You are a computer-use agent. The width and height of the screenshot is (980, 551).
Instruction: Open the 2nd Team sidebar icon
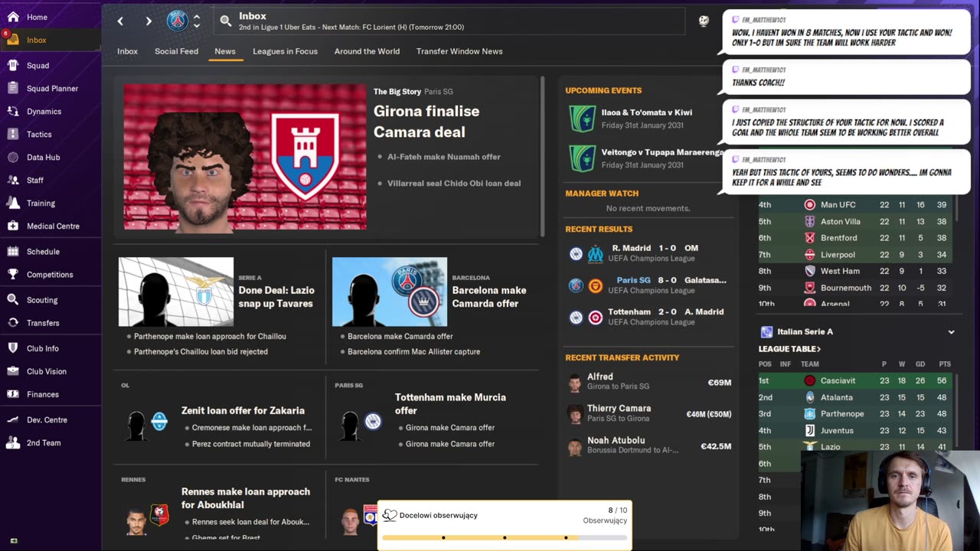pos(13,442)
